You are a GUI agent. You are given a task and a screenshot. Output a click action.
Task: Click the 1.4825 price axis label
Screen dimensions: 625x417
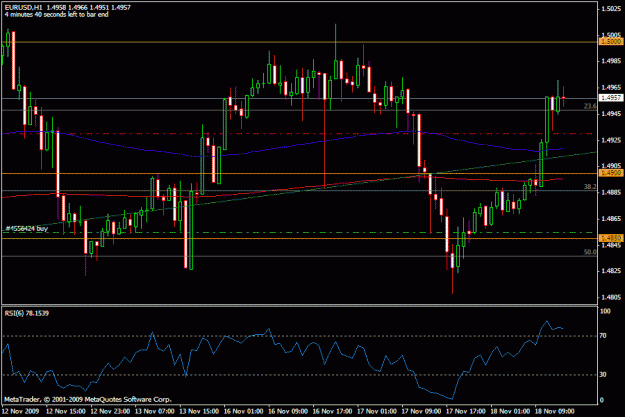[x=611, y=271]
